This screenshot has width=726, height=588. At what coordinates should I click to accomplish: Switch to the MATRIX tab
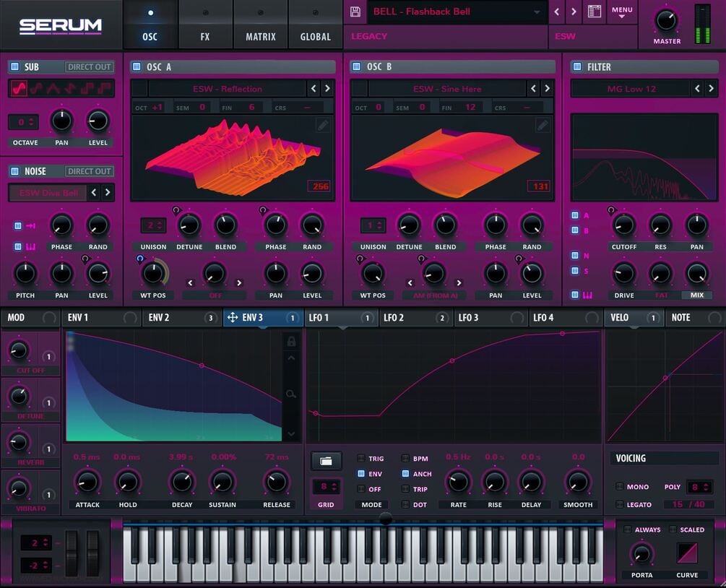[260, 25]
